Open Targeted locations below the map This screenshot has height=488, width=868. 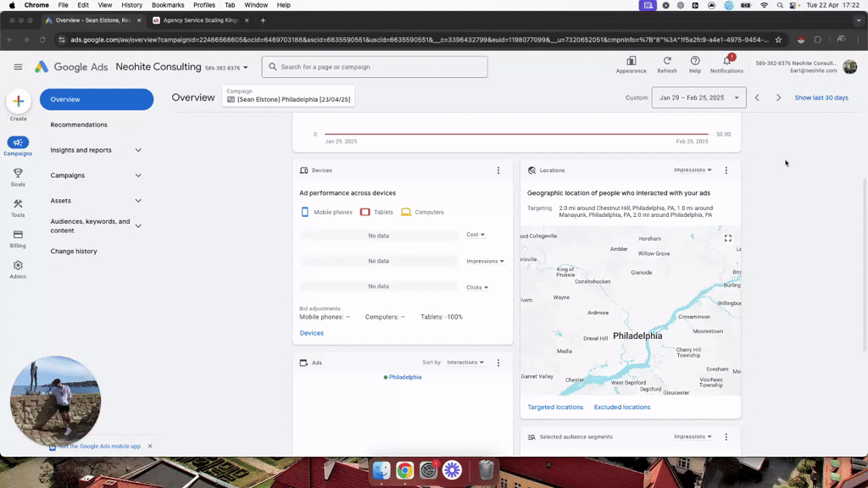(555, 407)
